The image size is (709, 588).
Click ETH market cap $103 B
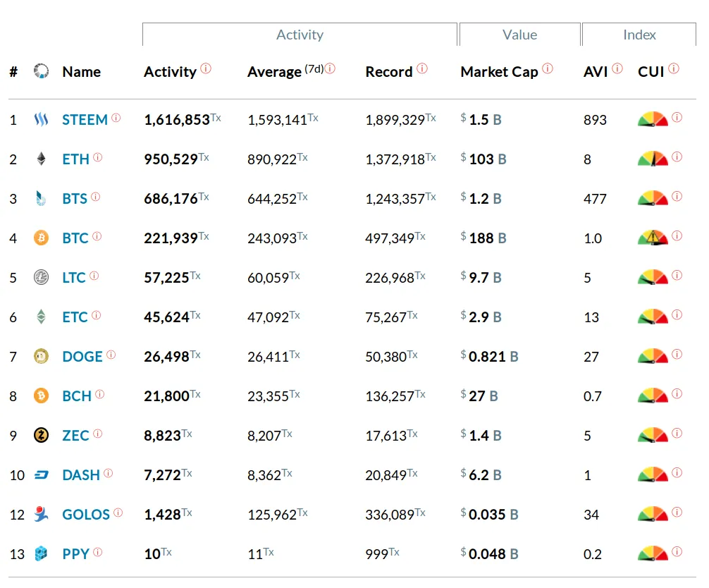[483, 159]
